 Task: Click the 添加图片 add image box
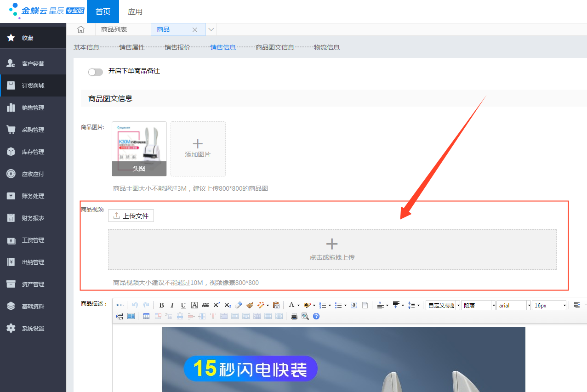click(198, 149)
